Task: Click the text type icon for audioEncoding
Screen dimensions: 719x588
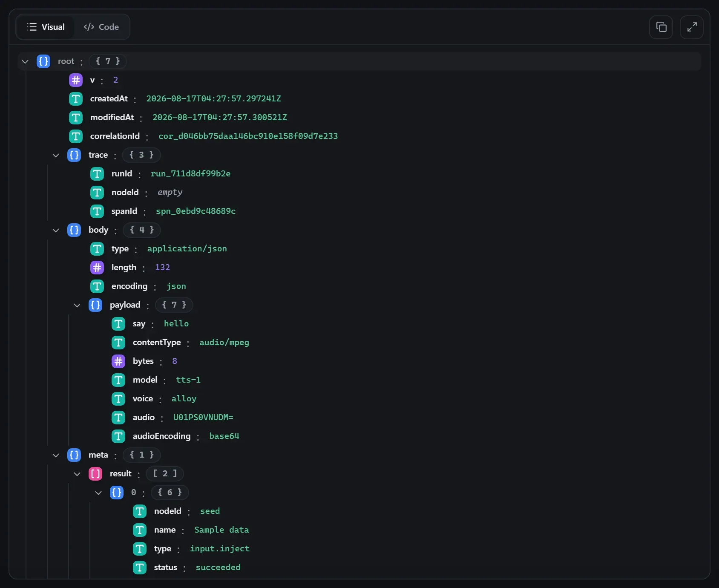Action: click(118, 436)
